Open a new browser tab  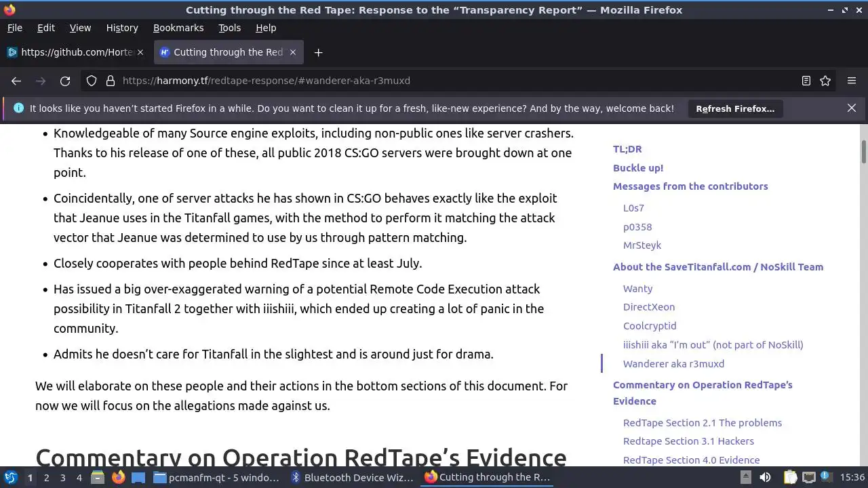click(x=318, y=52)
